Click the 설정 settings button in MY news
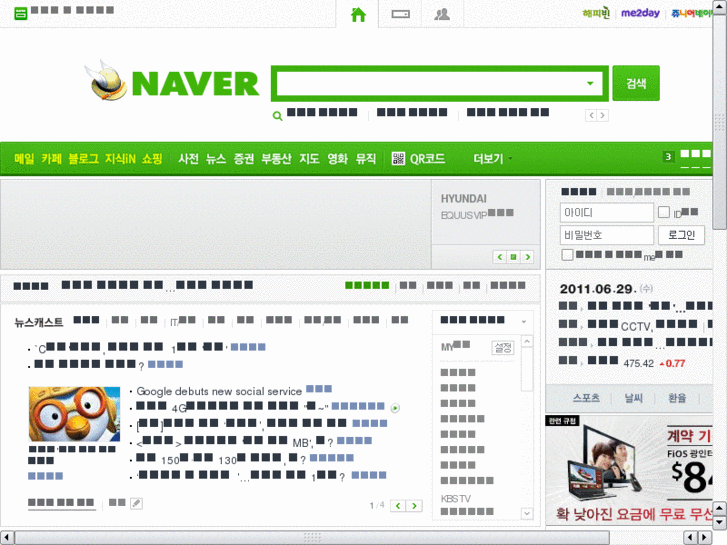The width and height of the screenshot is (727, 545). tap(503, 347)
